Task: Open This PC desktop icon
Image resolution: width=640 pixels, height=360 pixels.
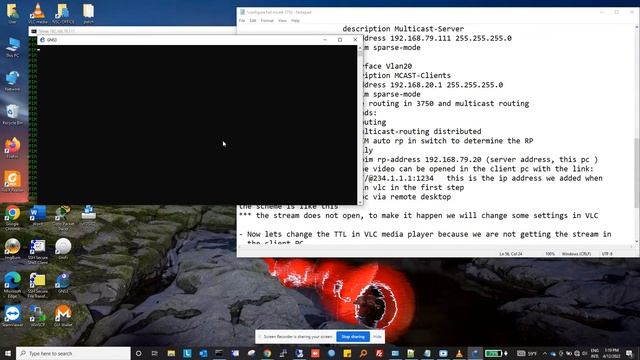Action: pyautogui.click(x=12, y=47)
